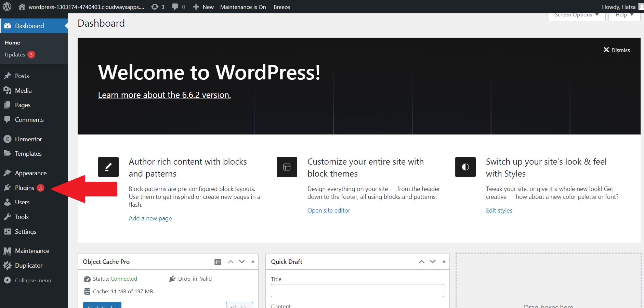Open the Media library icon
The width and height of the screenshot is (644, 308).
click(8, 90)
